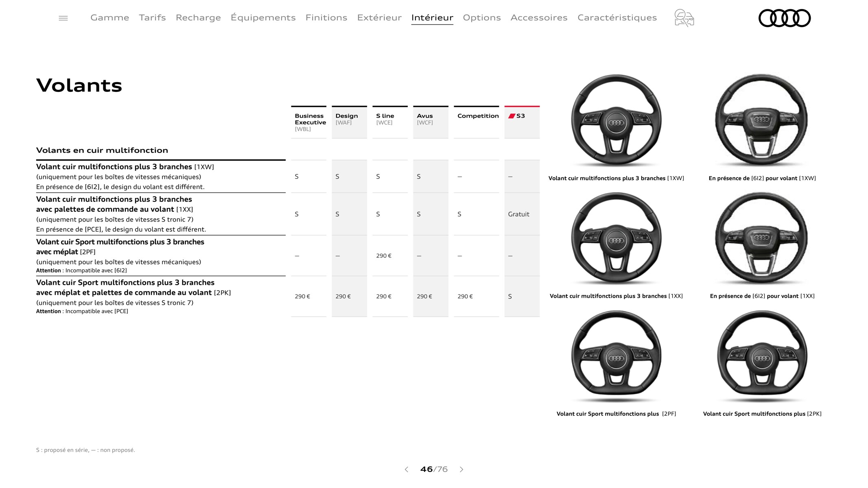The width and height of the screenshot is (868, 488).
Task: Click the 290 € S line price for 2PF
Action: click(x=384, y=256)
